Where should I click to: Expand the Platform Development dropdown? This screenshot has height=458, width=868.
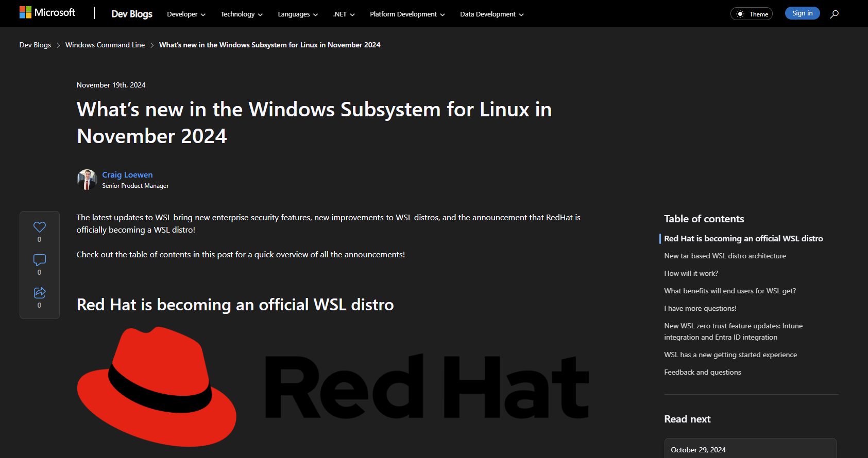[x=407, y=14]
